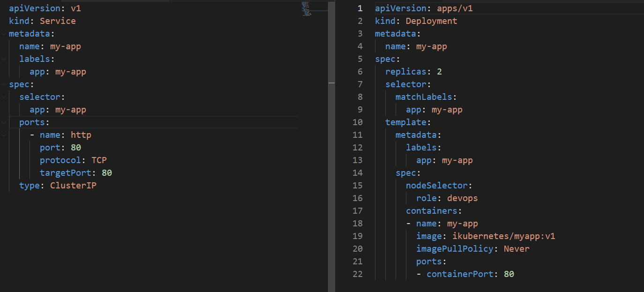Click 'image: ikubernetes/myapp:v1' line
The height and width of the screenshot is (292, 644).
486,236
